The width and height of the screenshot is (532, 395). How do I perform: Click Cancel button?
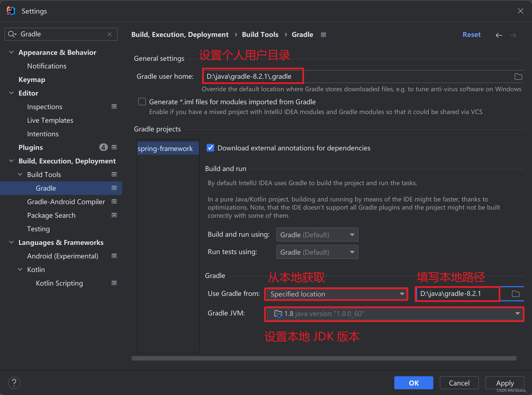coord(459,383)
